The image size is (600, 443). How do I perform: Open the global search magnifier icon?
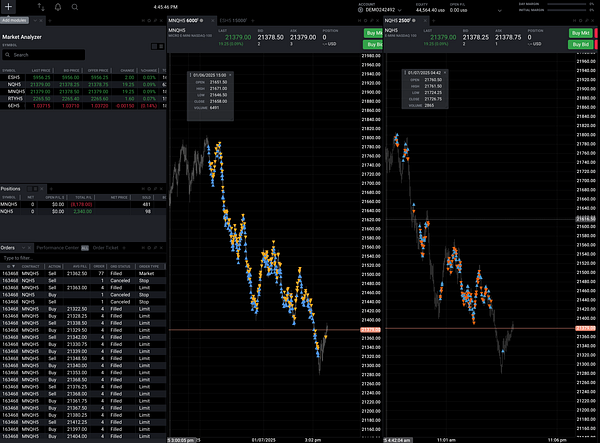(75, 7)
